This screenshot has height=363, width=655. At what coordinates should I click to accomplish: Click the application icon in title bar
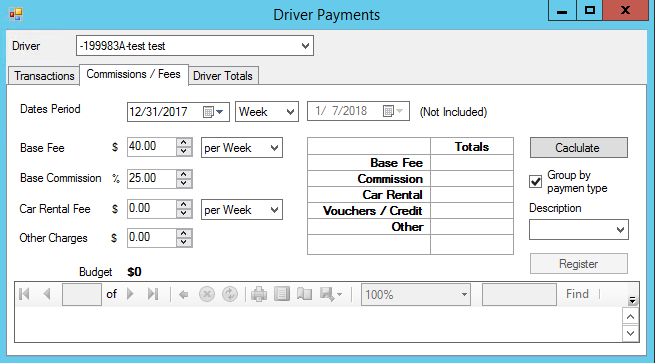pos(16,15)
